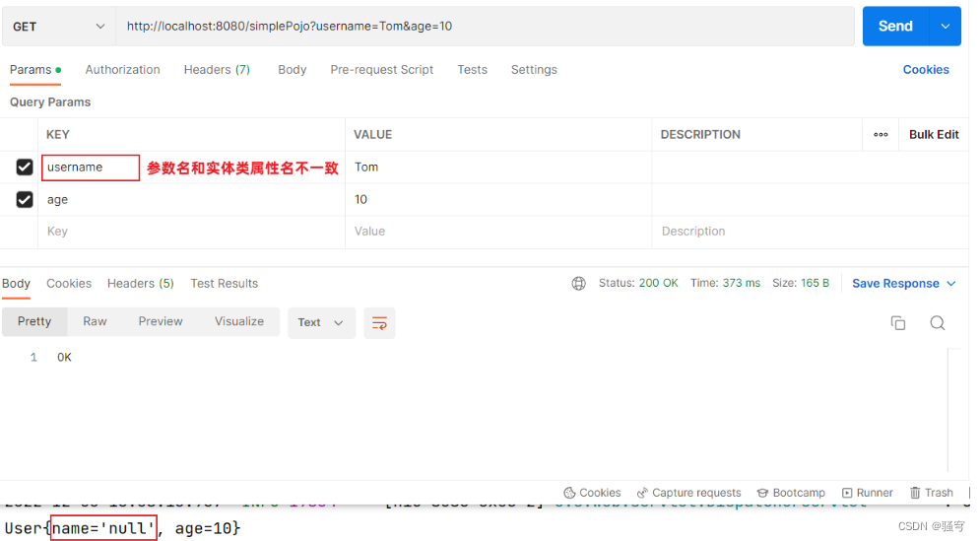Click line number 1 in response
Screen dimensions: 980x541
coord(33,357)
